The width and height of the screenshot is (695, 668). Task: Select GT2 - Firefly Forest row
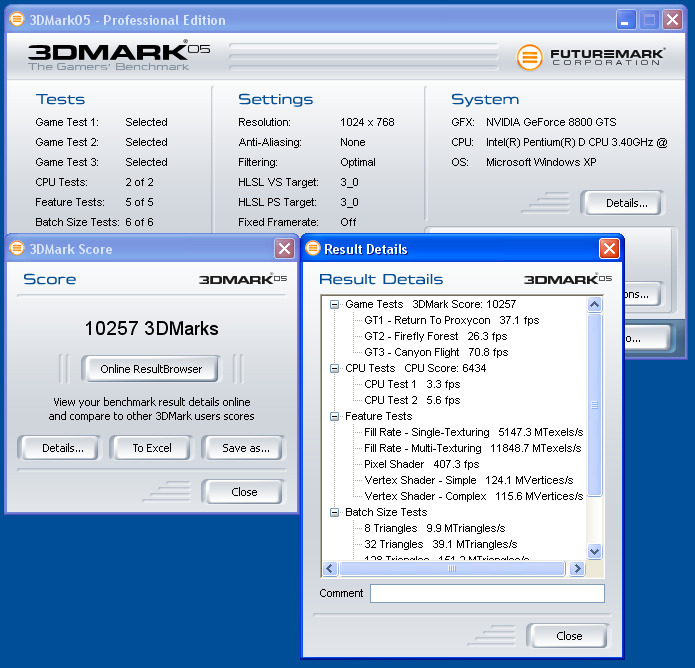(436, 336)
